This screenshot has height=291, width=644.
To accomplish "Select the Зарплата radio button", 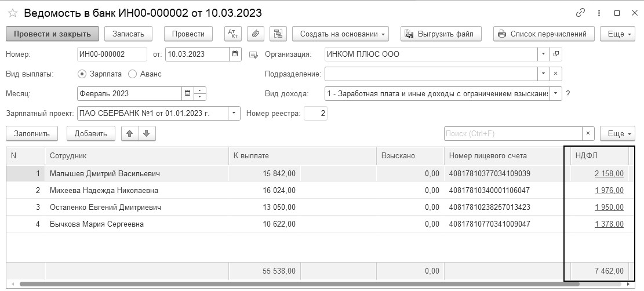I will [x=82, y=74].
